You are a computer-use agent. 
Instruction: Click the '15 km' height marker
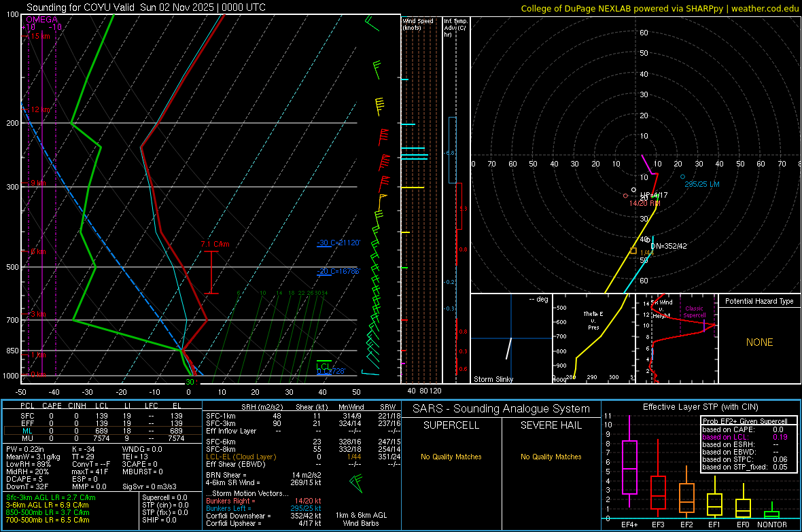tap(40, 36)
